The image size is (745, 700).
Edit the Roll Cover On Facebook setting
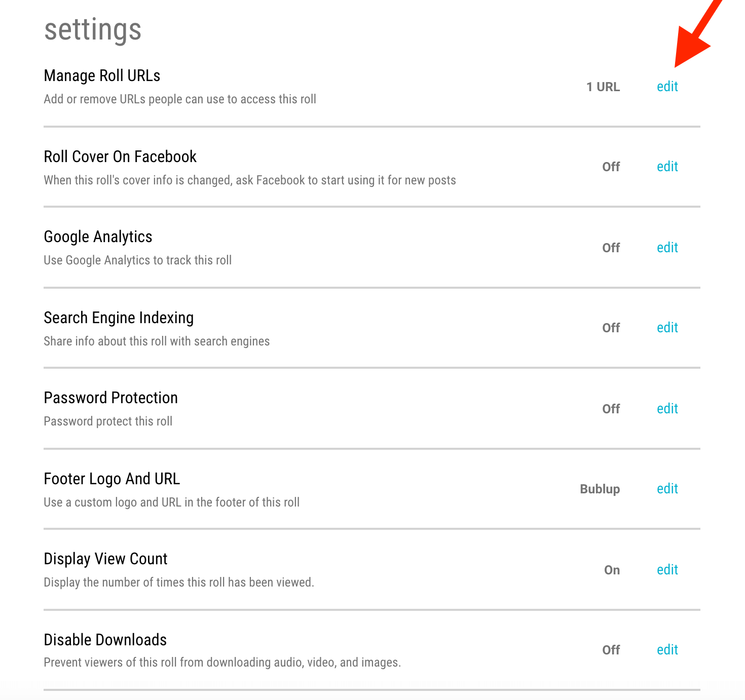coord(667,167)
